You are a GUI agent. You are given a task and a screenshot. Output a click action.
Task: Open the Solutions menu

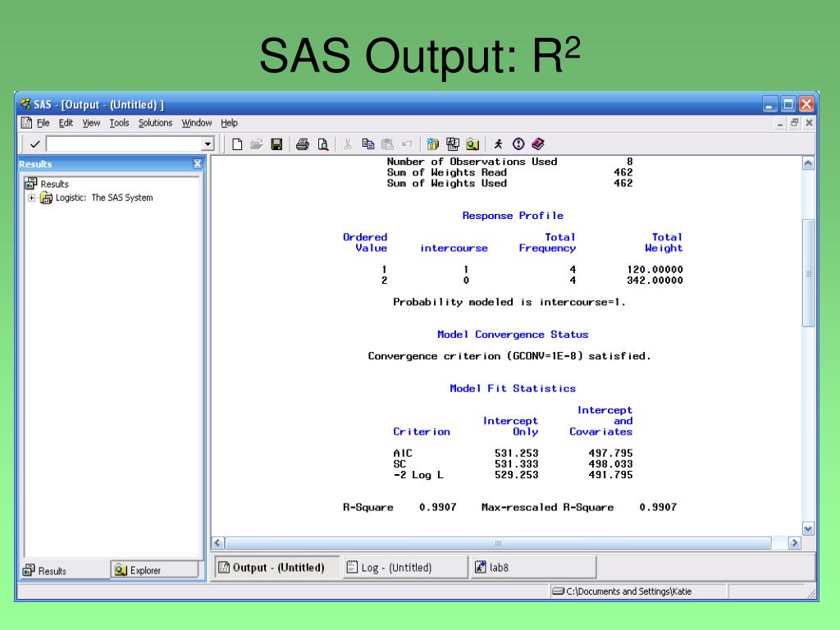155,123
